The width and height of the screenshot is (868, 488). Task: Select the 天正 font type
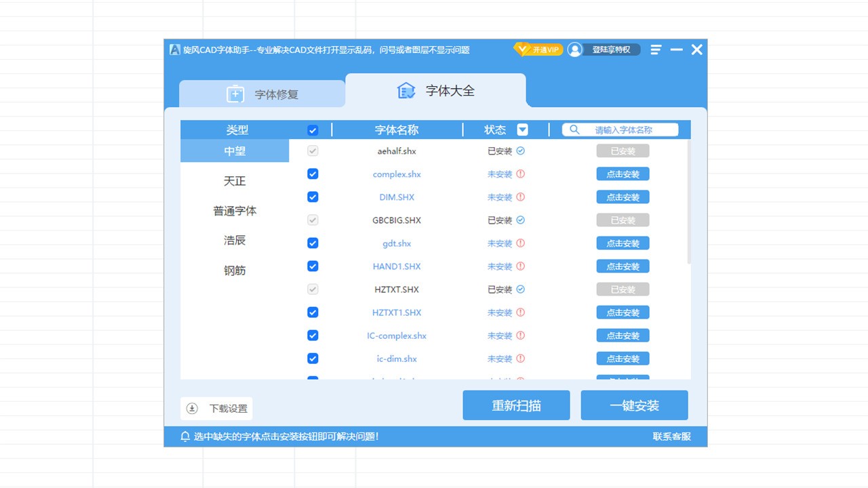click(x=235, y=181)
